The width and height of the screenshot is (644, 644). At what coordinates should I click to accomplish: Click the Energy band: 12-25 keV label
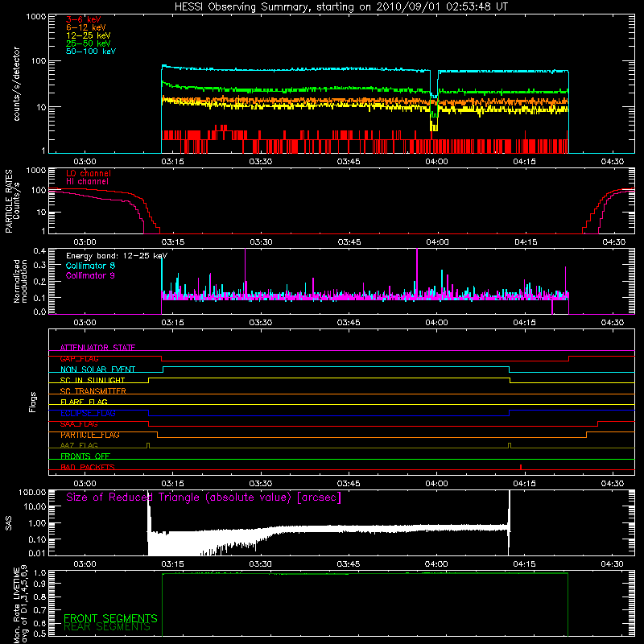[117, 256]
